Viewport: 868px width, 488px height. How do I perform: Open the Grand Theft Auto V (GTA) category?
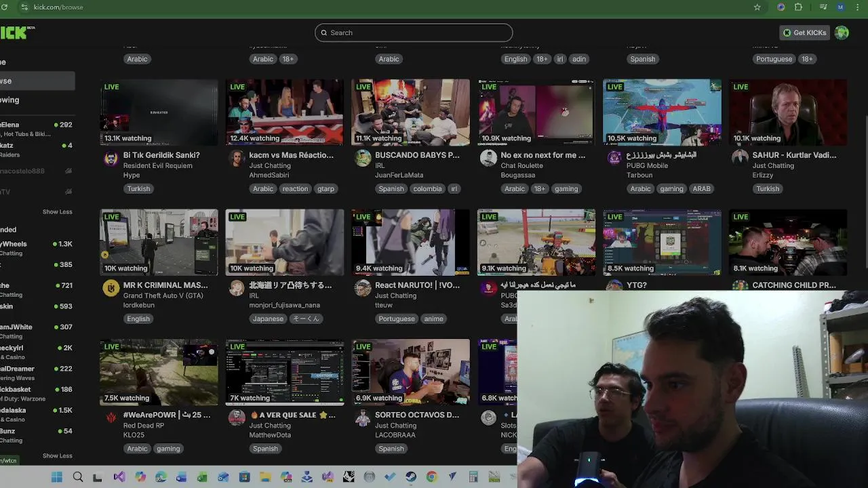pos(163,296)
